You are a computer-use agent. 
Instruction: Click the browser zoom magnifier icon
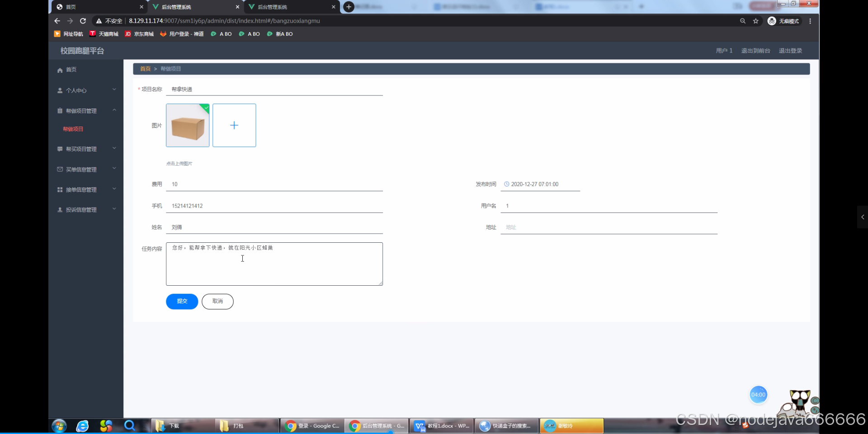(x=743, y=21)
